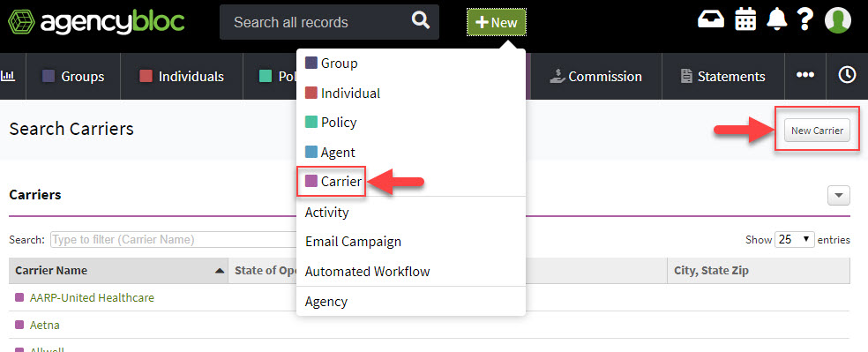Open recent history clock icon

click(847, 76)
